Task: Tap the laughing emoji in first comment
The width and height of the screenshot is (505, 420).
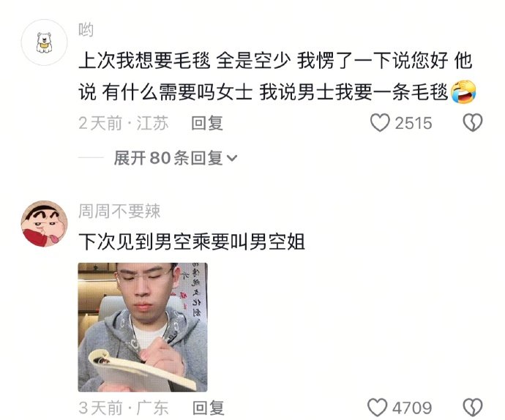Action: [x=463, y=92]
